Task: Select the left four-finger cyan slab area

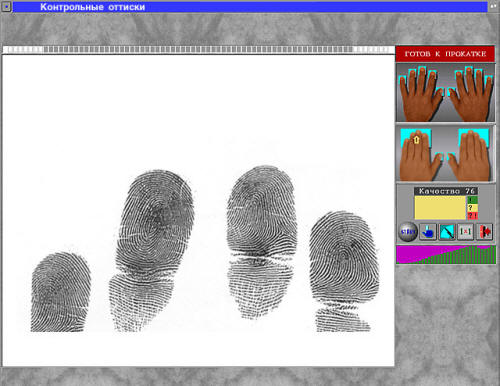Action: pyautogui.click(x=416, y=138)
